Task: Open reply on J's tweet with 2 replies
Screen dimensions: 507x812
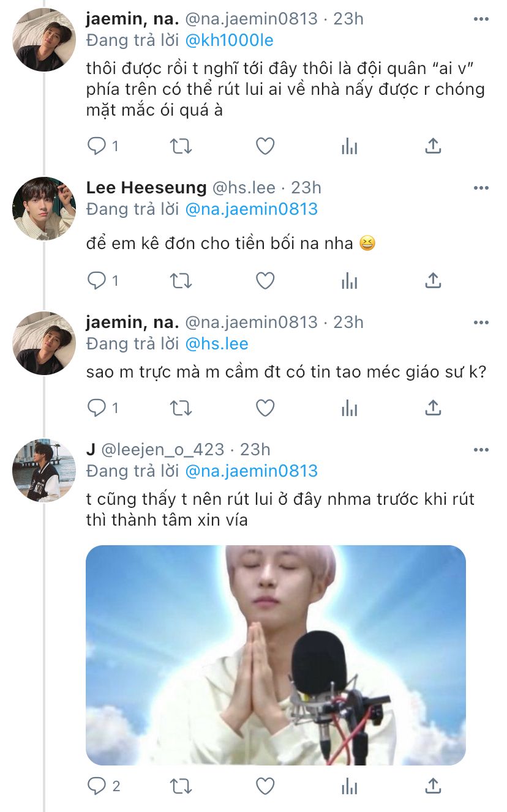Action: [97, 787]
